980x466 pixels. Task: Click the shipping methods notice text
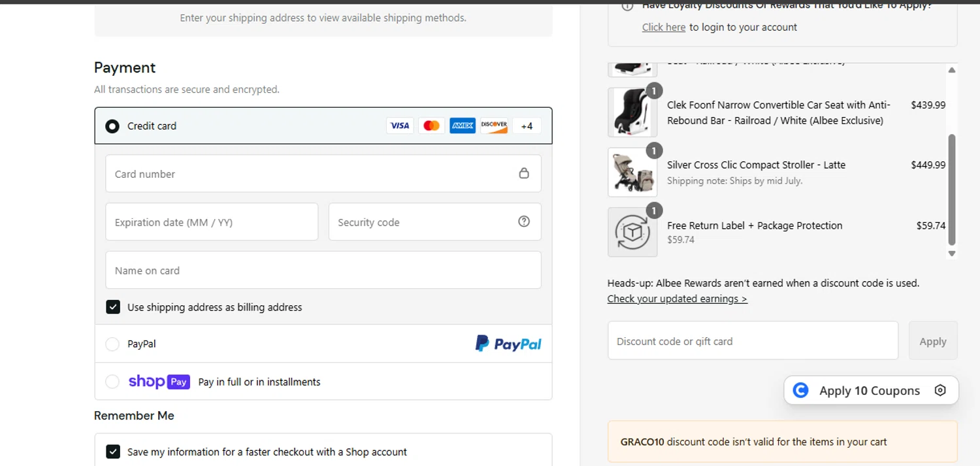point(323,18)
